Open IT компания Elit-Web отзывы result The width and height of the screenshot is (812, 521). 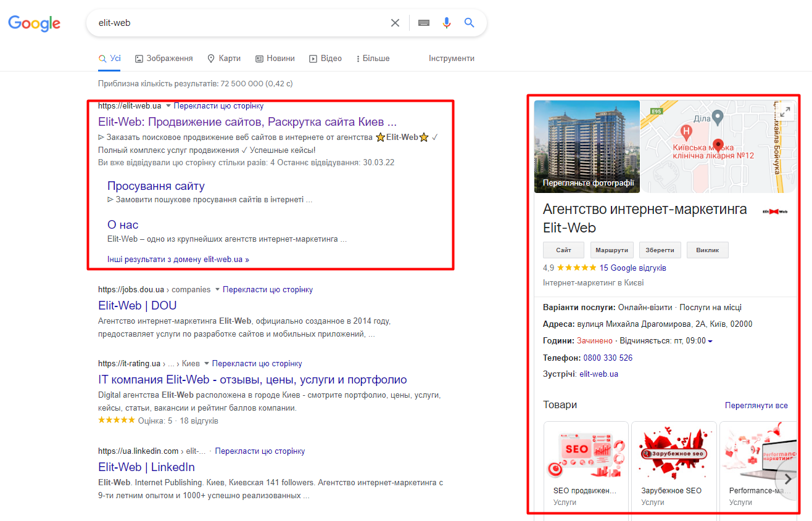252,379
